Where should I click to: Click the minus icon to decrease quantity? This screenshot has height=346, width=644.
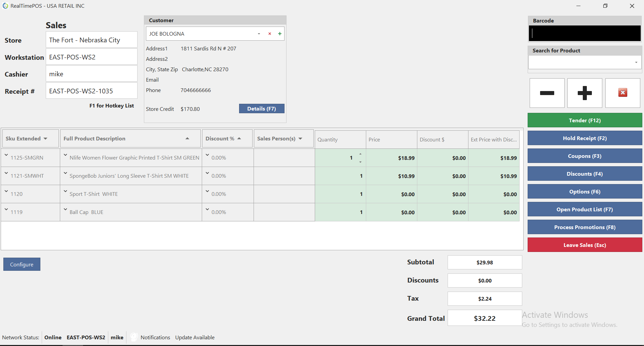tap(547, 93)
